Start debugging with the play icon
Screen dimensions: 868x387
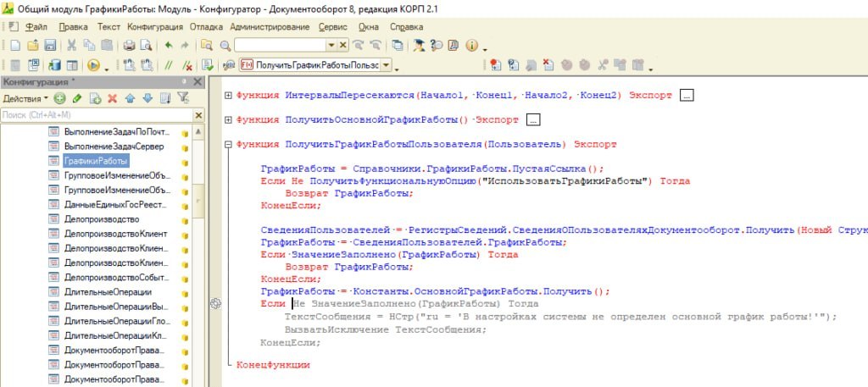[x=93, y=65]
